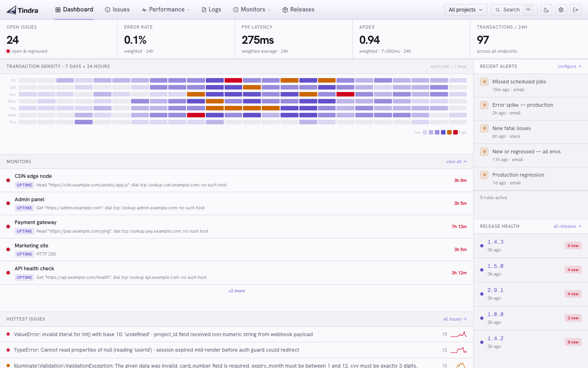Viewport: 588px width, 368px height.
Task: Click the Issues circle icon
Action: click(107, 10)
